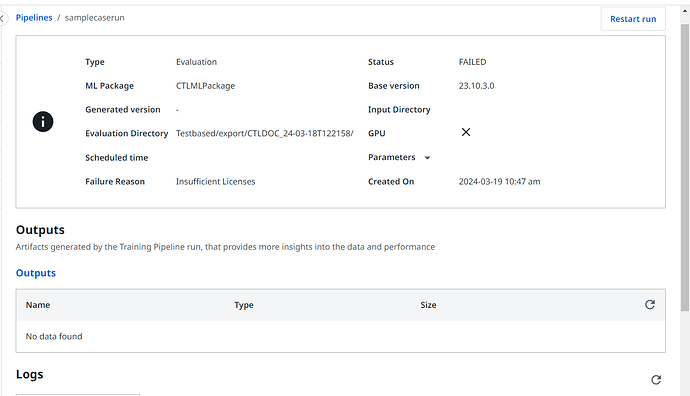Select the FAILED status value
This screenshot has height=396, width=690.
coord(472,62)
